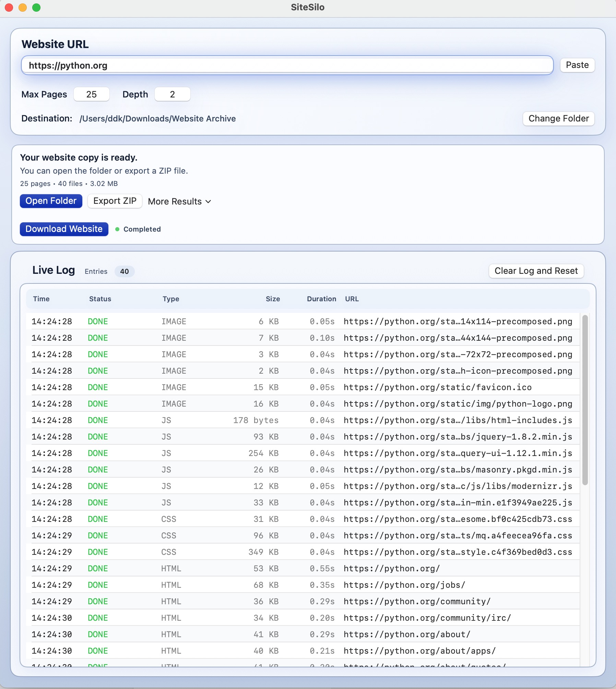Click the Max Pages field showing 25
616x689 pixels.
[92, 94]
